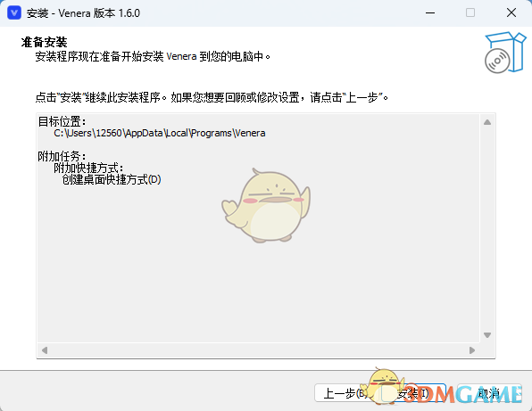The image size is (532, 411).
Task: Click the 附加任务 label
Action: (x=62, y=156)
